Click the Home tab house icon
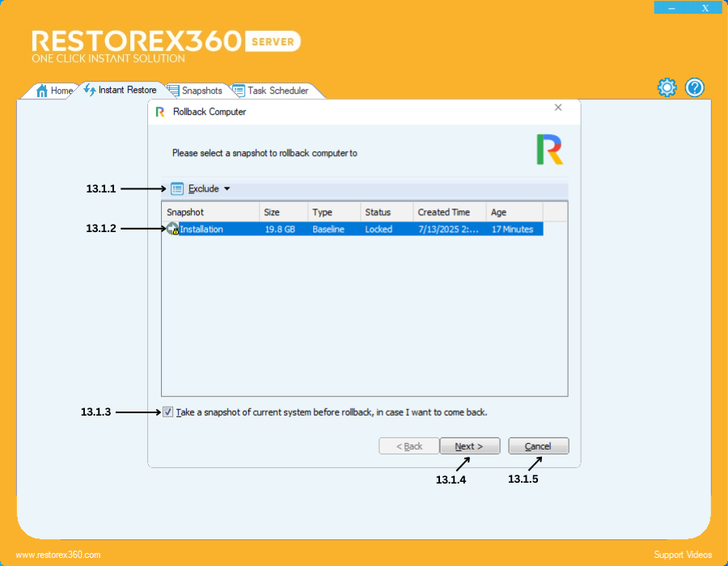Viewport: 728px width, 566px height. pyautogui.click(x=42, y=91)
